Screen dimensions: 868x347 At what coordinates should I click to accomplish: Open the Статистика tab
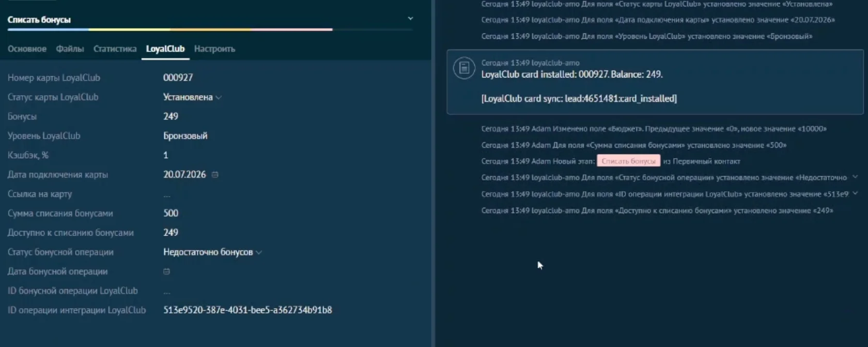(115, 49)
